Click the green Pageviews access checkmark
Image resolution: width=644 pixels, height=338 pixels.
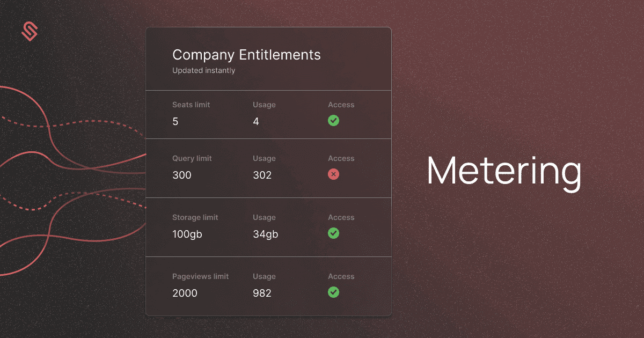click(x=333, y=292)
